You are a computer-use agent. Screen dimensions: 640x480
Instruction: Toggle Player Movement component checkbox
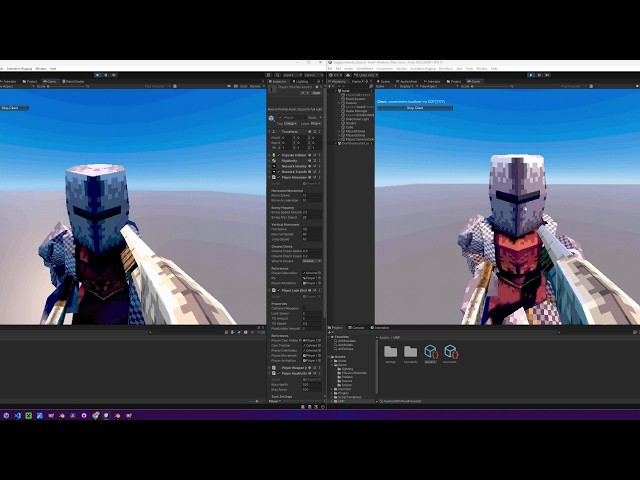pyautogui.click(x=279, y=178)
